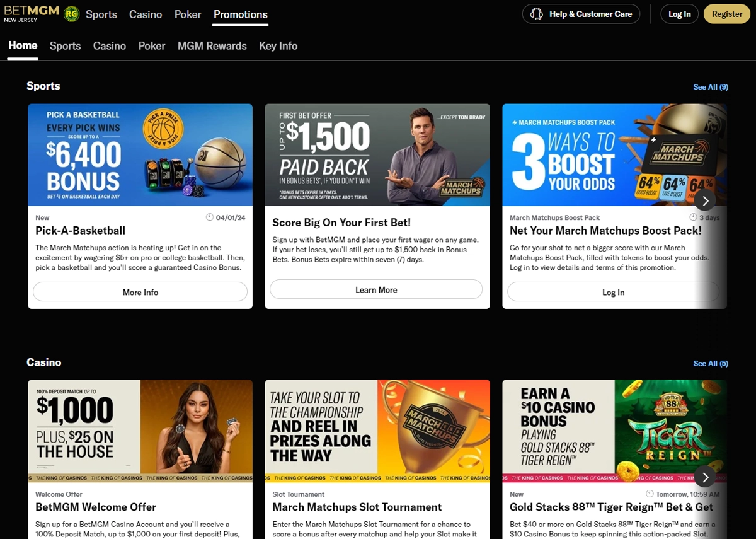Open the MGM Rewards sub-tab

(x=212, y=46)
